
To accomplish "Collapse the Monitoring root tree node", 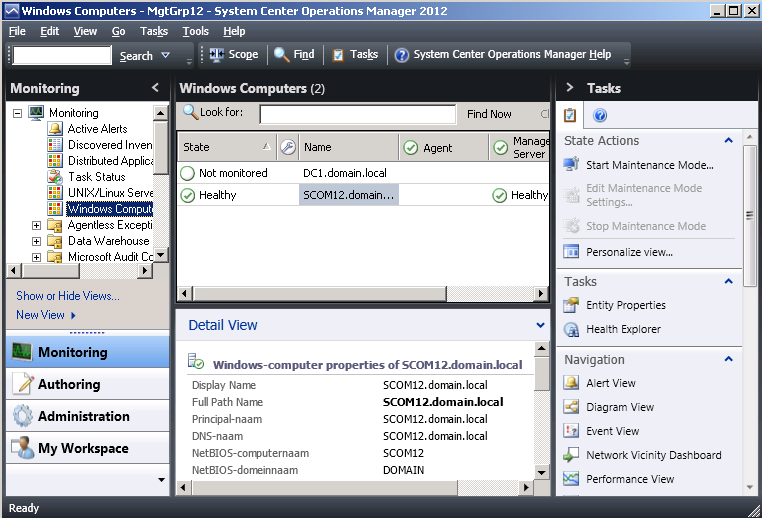I will click(17, 113).
